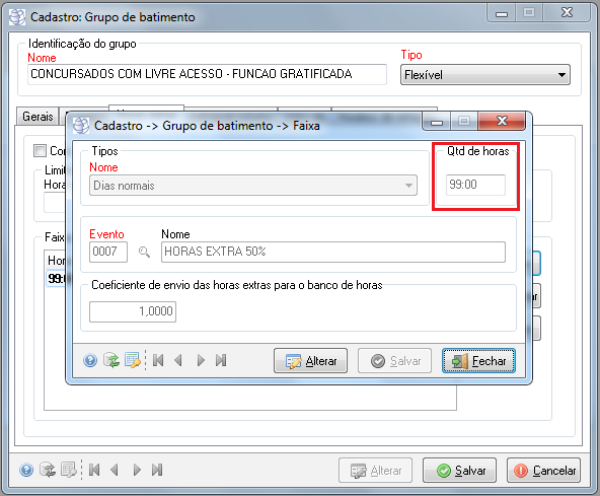The height and width of the screenshot is (496, 600).
Task: Go to first record in Faixa dialog
Action: click(x=158, y=361)
